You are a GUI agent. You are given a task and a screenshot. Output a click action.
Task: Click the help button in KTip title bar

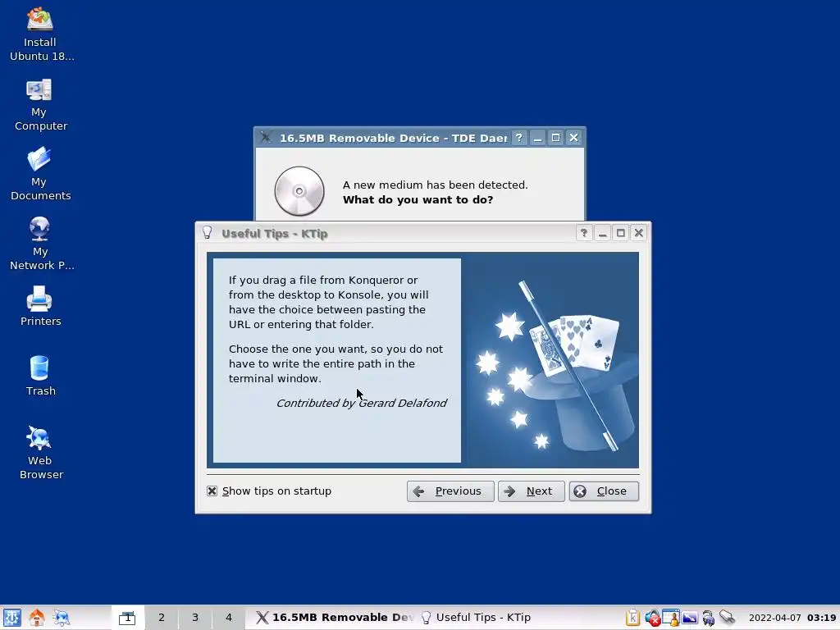tap(584, 233)
